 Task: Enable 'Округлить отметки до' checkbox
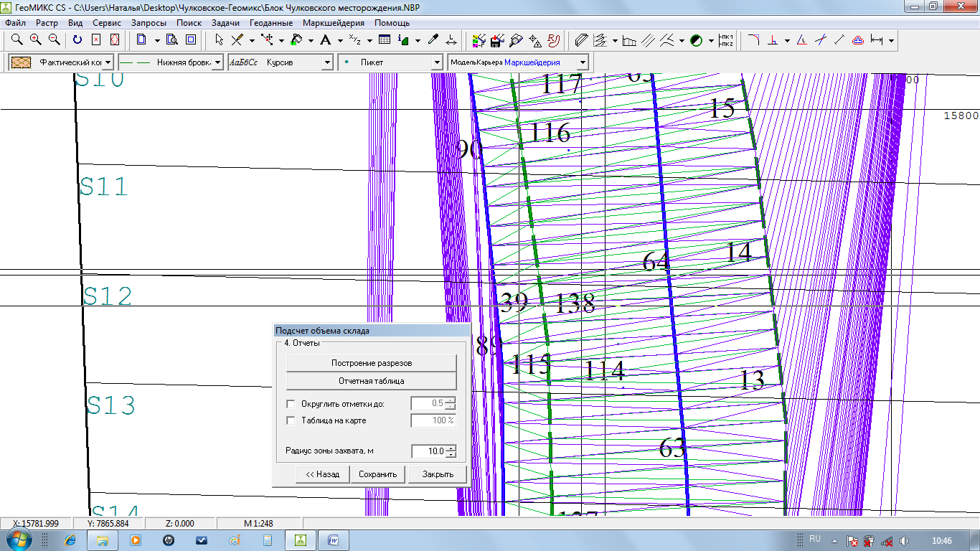291,404
